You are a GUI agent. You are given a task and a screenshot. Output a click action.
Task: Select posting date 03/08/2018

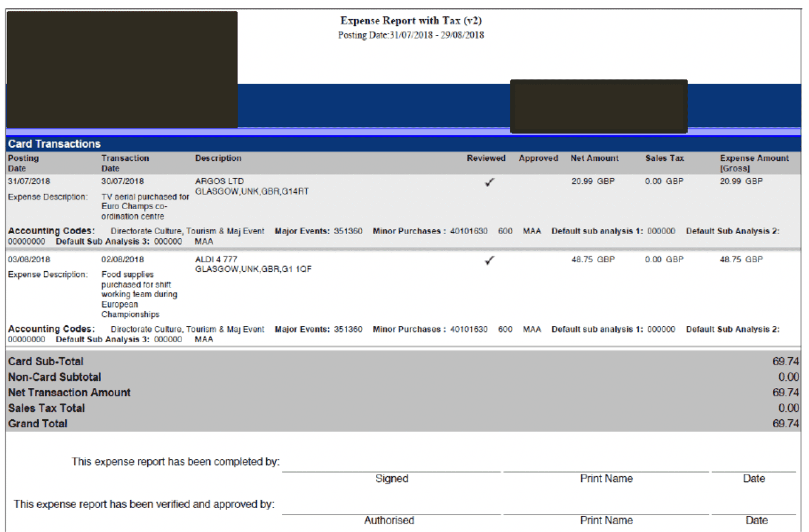29,260
